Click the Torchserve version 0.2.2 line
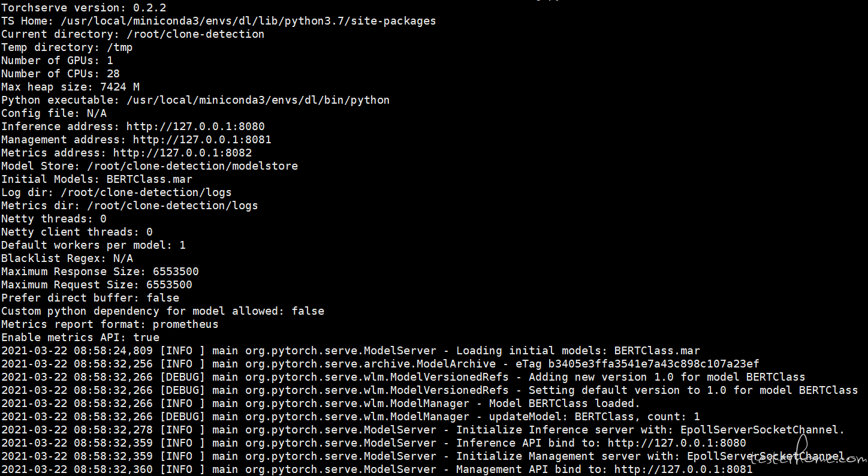Viewport: 868px width, 476px height. coord(84,8)
